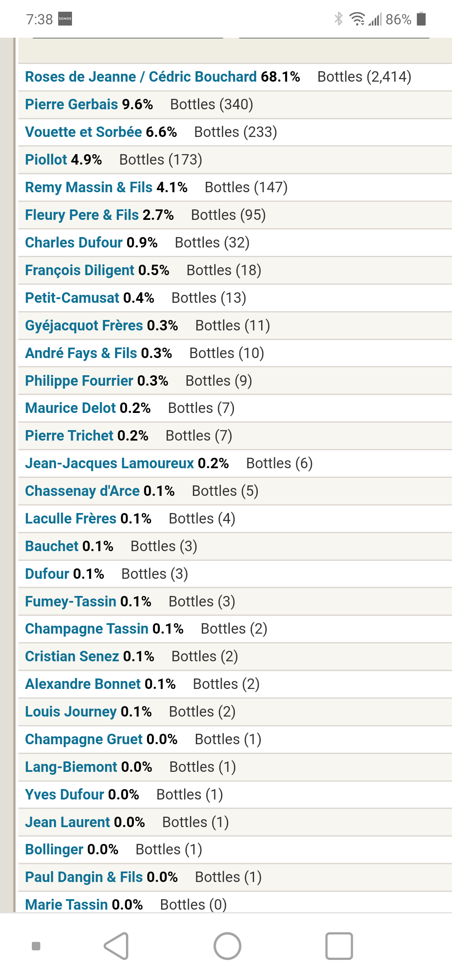Open recent apps square icon

click(339, 946)
